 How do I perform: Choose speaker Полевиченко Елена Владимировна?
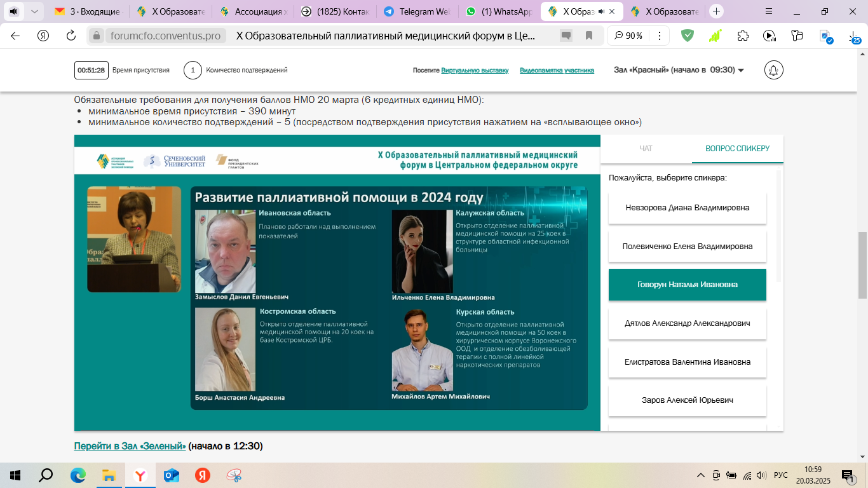688,247
